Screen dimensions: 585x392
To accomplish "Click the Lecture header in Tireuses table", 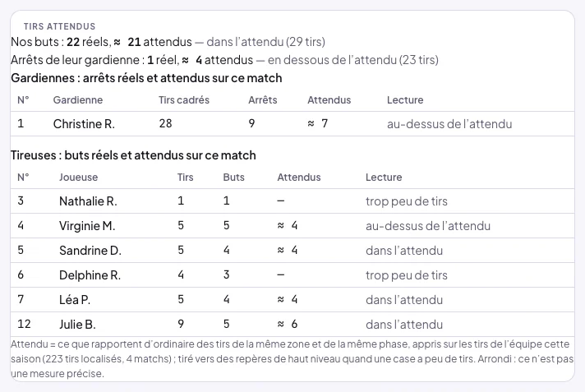I will (384, 178).
